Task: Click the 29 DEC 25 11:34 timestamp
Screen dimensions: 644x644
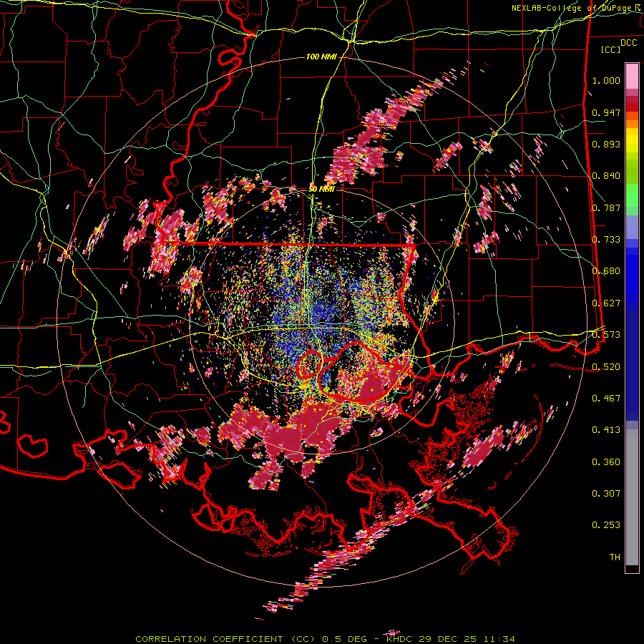Action: point(467,639)
